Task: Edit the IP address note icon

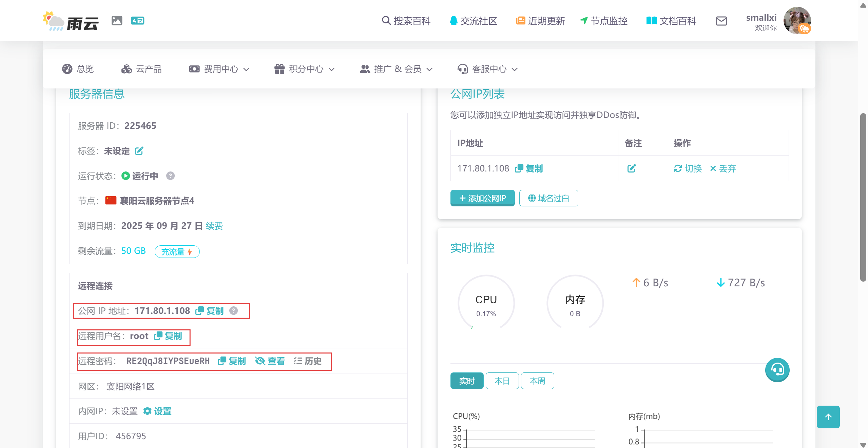Action: click(x=631, y=168)
